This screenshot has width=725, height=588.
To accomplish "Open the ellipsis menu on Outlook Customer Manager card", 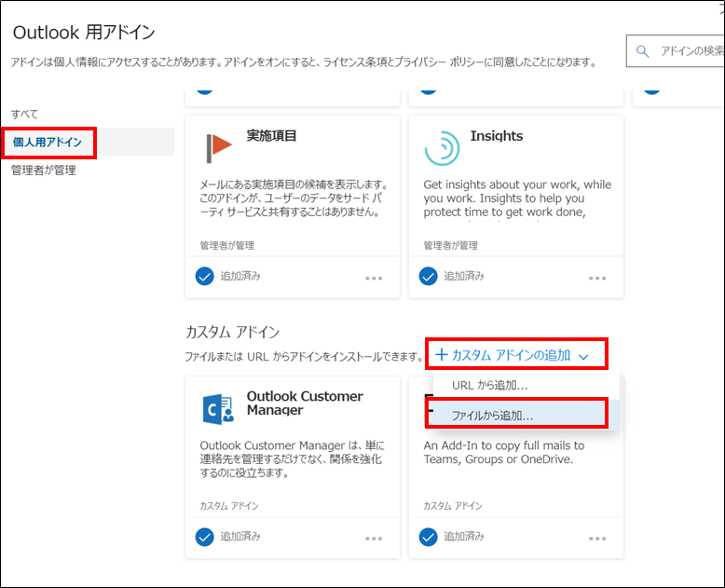I will 374,539.
